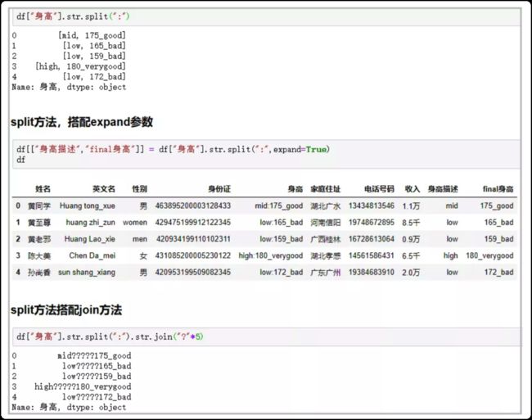Select ID number 431085200005230122

(x=192, y=255)
